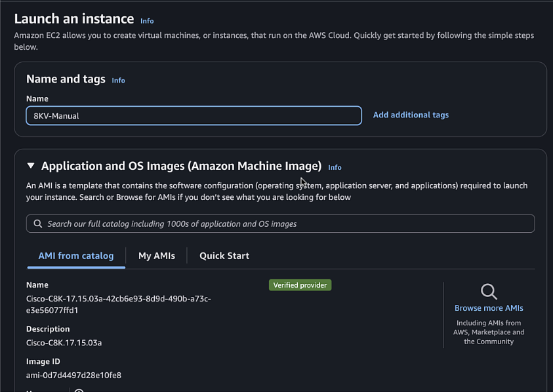Screen dimensions: 553x392
Task: Click the Launch an instance heading
Action: click(x=74, y=19)
